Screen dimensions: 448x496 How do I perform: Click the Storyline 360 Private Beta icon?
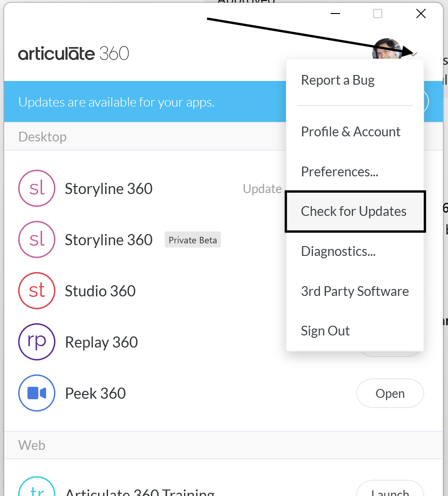[37, 240]
